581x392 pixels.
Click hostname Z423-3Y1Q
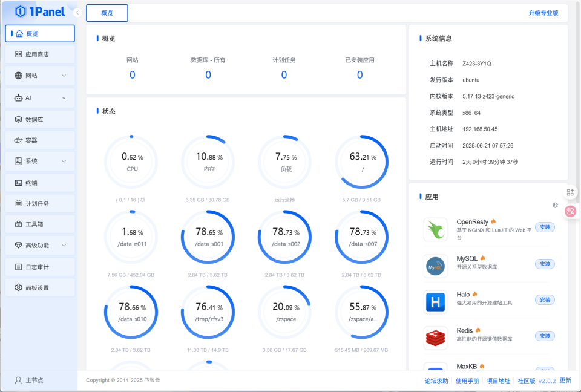point(476,64)
